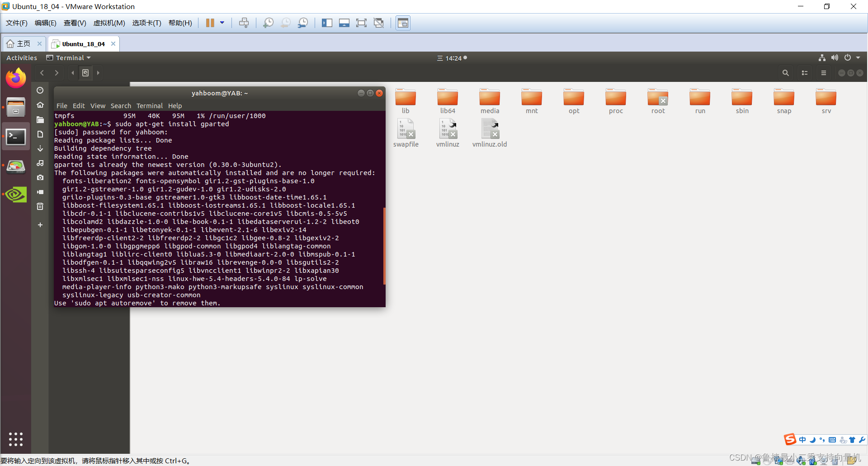Select Videos in Files sidebar

point(40,192)
